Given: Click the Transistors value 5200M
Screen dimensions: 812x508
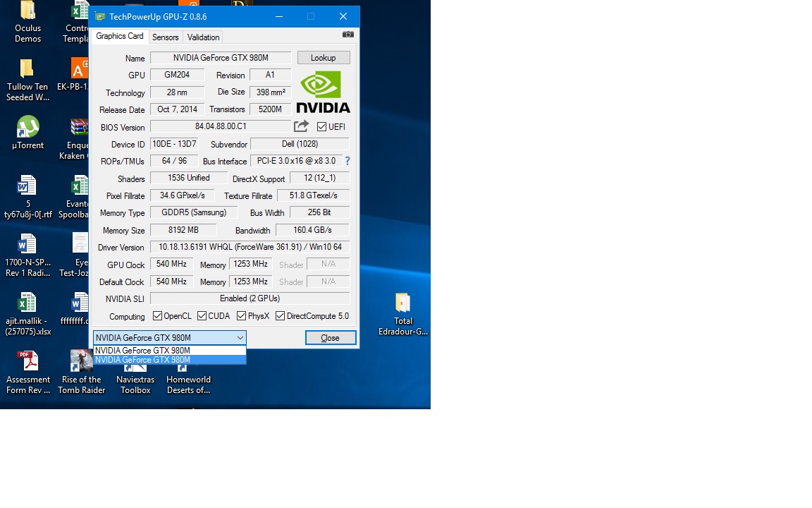Looking at the screenshot, I should (x=271, y=109).
